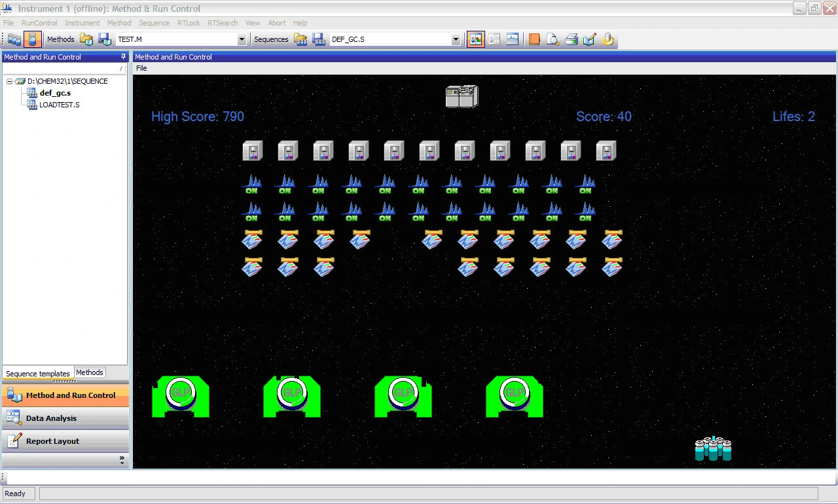Open the Abort menu
Viewport: 838px width, 504px height.
pyautogui.click(x=277, y=23)
